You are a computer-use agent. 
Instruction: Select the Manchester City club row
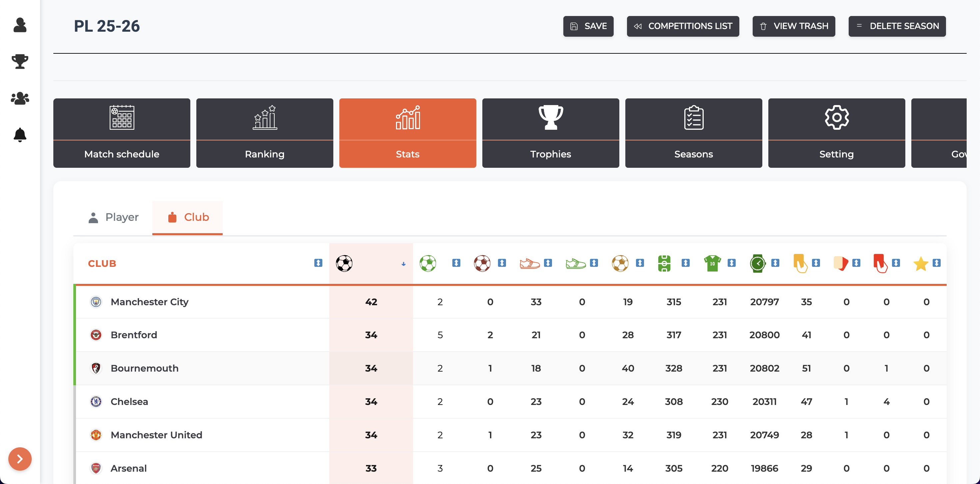tap(150, 302)
